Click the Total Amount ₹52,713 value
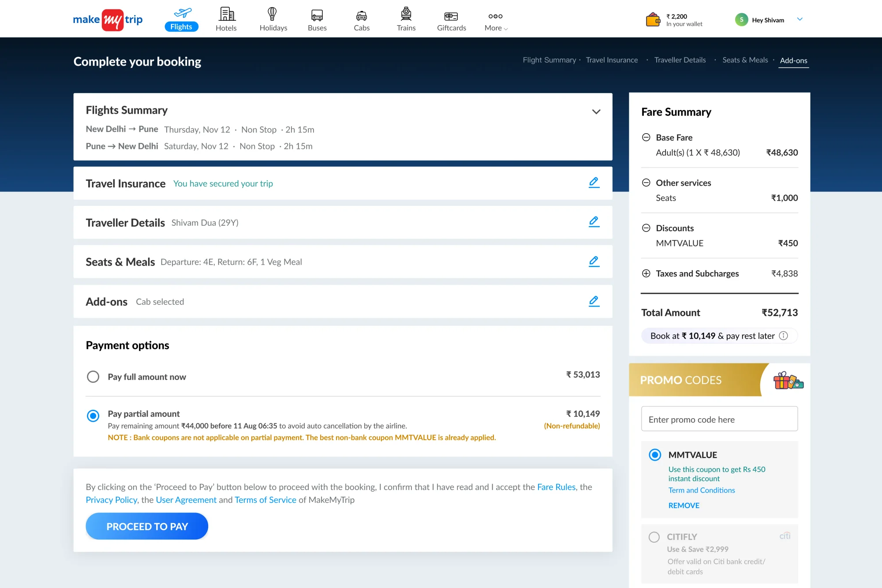 tap(780, 313)
